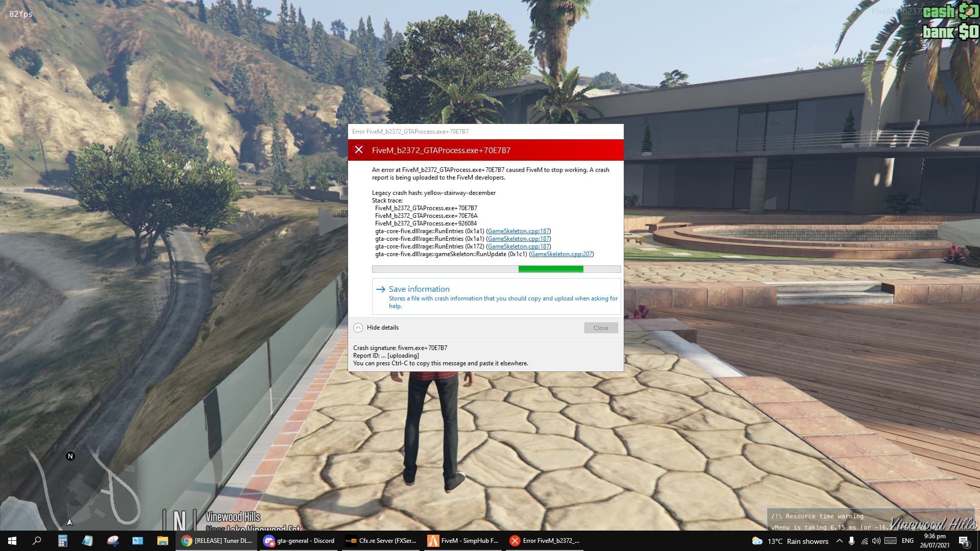The width and height of the screenshot is (980, 551).
Task: Open File Explorer from the taskbar
Action: 162,541
